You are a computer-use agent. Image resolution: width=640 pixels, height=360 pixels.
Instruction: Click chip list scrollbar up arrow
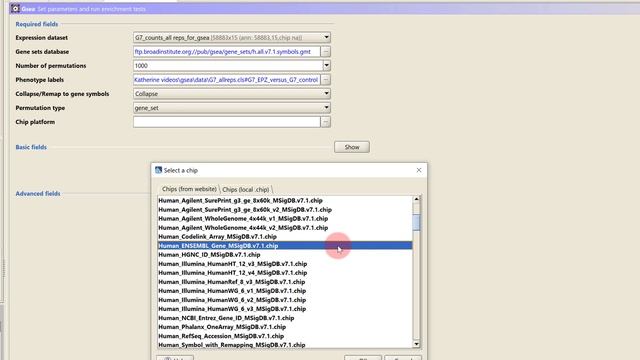click(x=416, y=199)
